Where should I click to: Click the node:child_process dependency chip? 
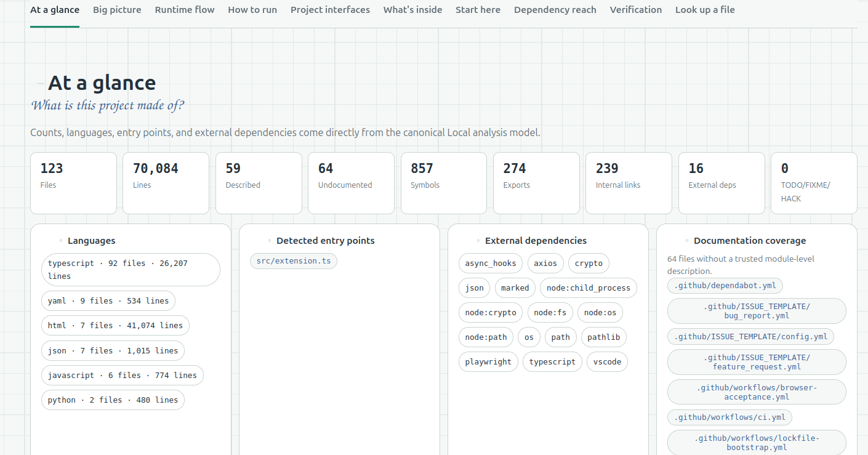[x=589, y=288]
